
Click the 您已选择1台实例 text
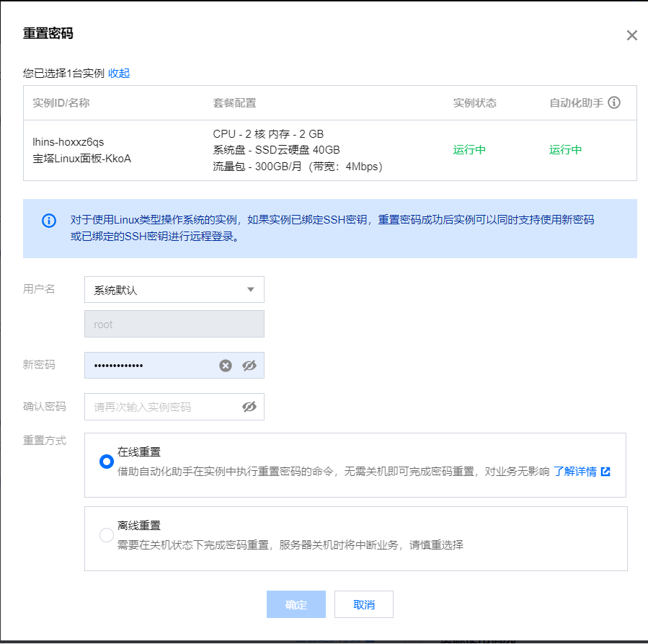pos(63,73)
